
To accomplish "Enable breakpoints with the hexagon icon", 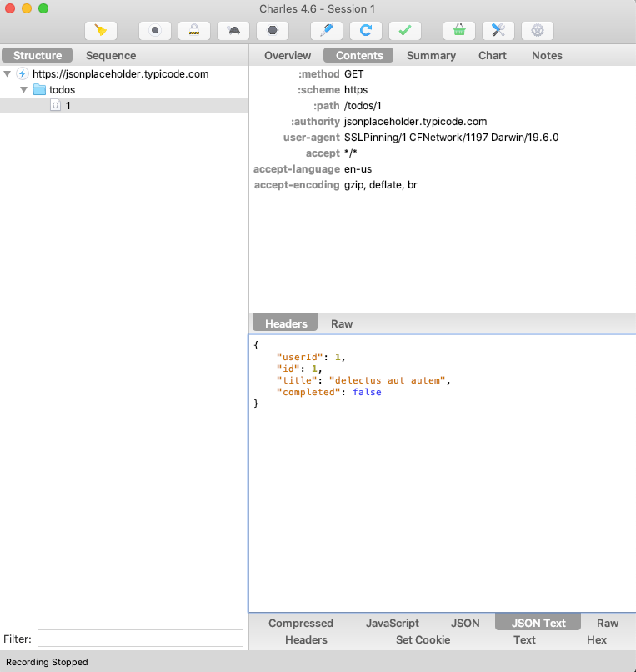I will click(x=273, y=31).
